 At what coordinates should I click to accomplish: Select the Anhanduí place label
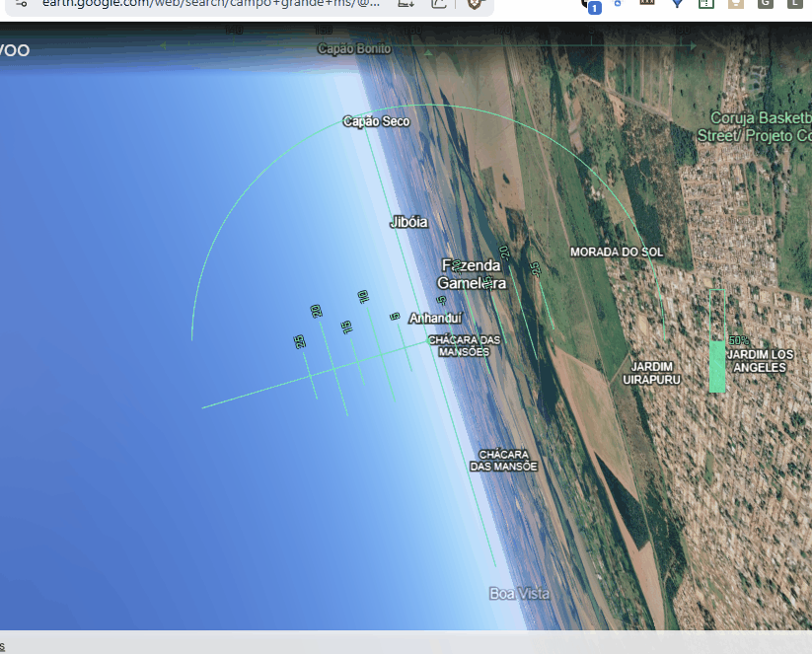435,318
